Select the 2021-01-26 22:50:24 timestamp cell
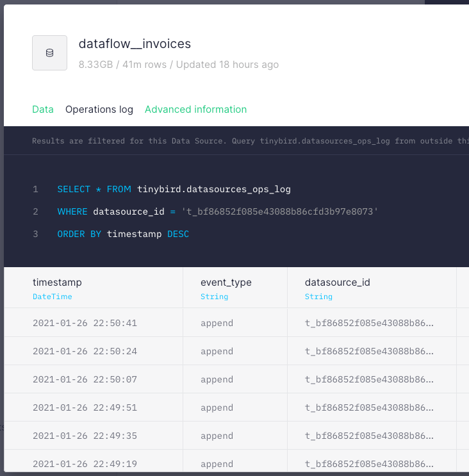This screenshot has width=469, height=476. point(85,351)
